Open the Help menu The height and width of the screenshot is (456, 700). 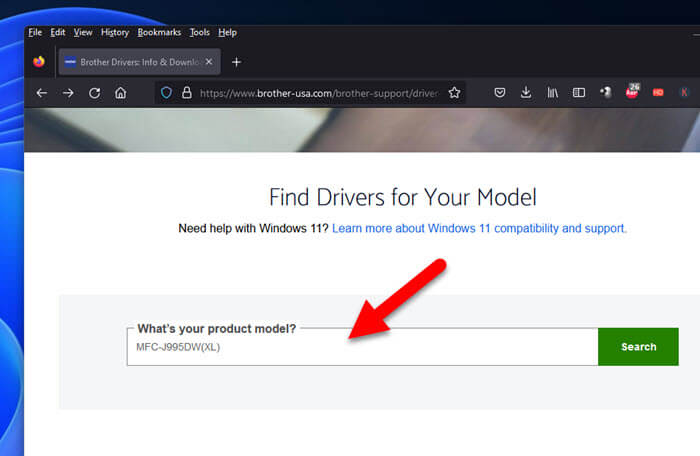click(x=227, y=33)
